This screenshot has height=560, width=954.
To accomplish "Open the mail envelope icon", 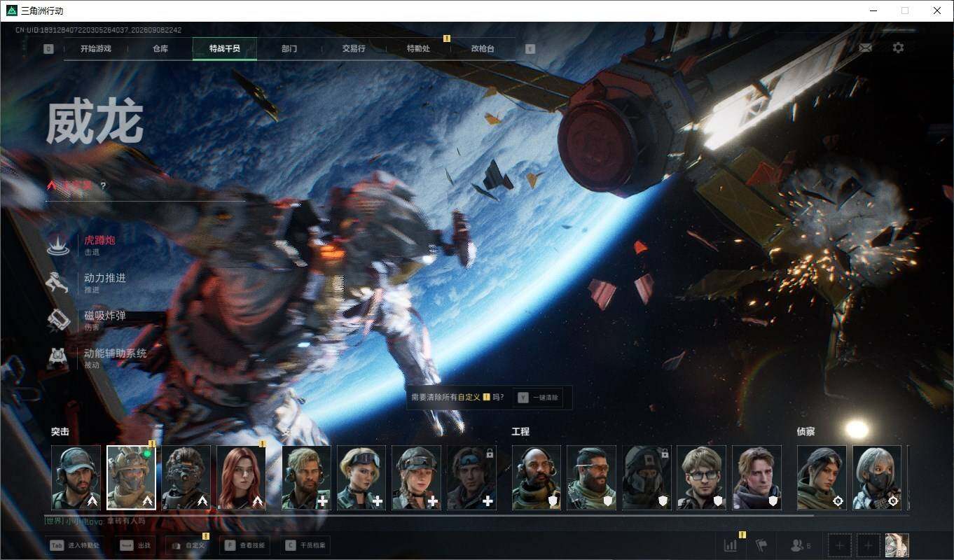I will [866, 48].
